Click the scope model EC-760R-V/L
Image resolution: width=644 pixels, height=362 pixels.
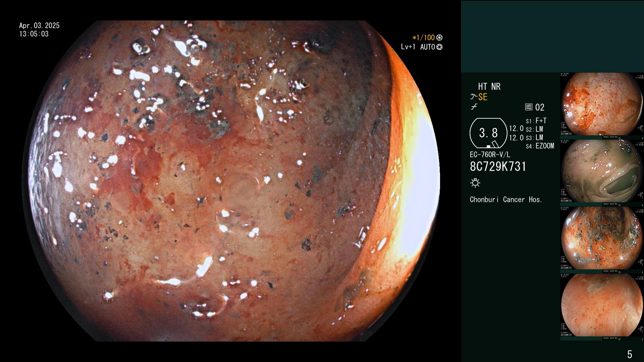[490, 155]
